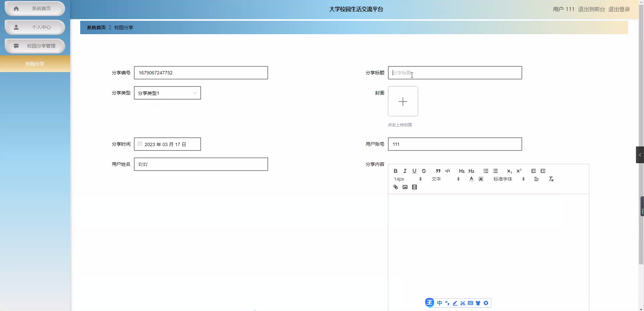Insert a code block in the editor

[448, 171]
